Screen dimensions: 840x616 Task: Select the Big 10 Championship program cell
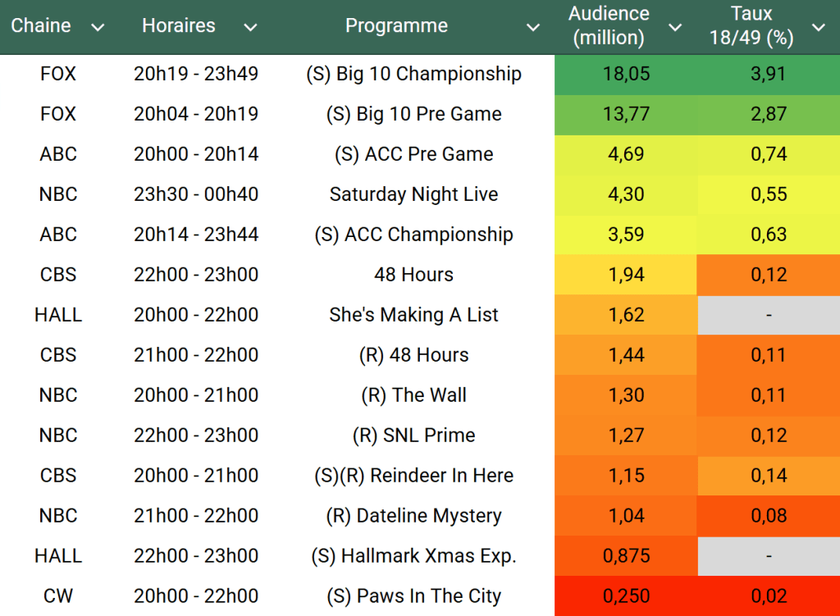pyautogui.click(x=413, y=74)
